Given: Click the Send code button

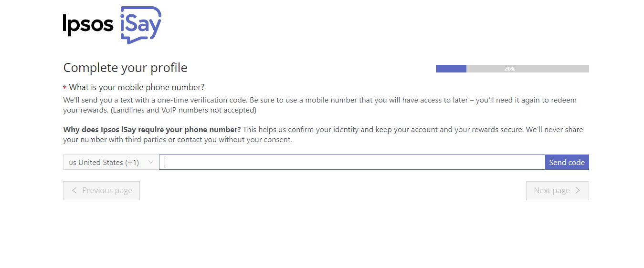Looking at the screenshot, I should pyautogui.click(x=567, y=162).
